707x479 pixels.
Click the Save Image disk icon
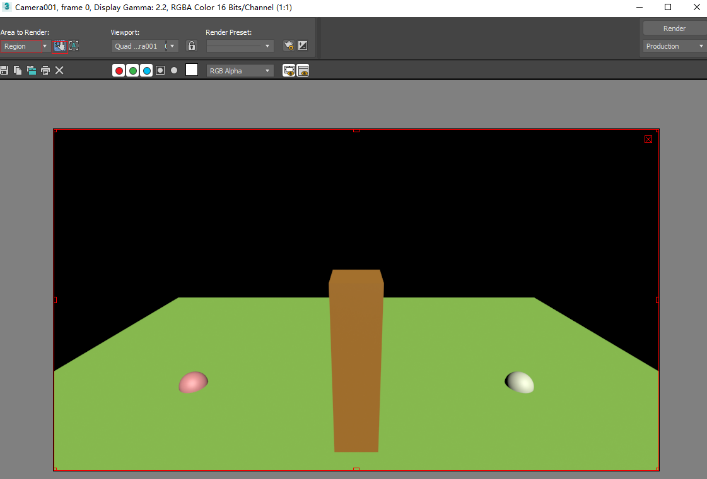click(x=4, y=70)
